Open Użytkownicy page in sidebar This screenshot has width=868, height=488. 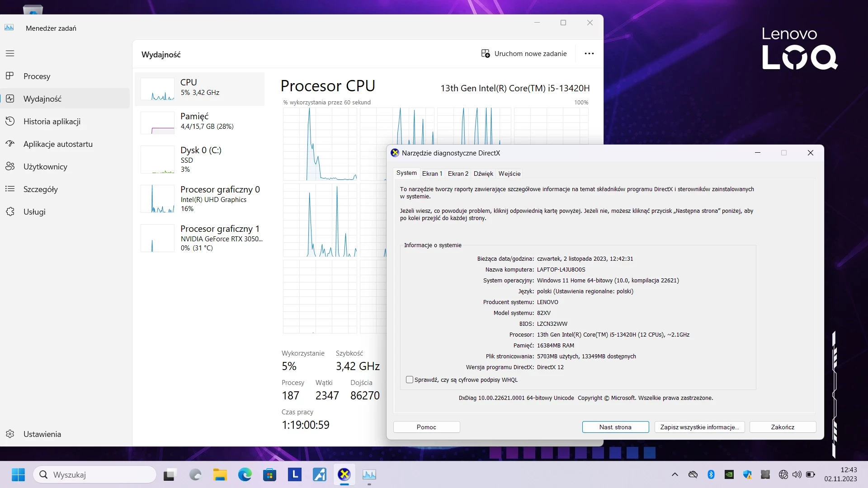(x=65, y=166)
